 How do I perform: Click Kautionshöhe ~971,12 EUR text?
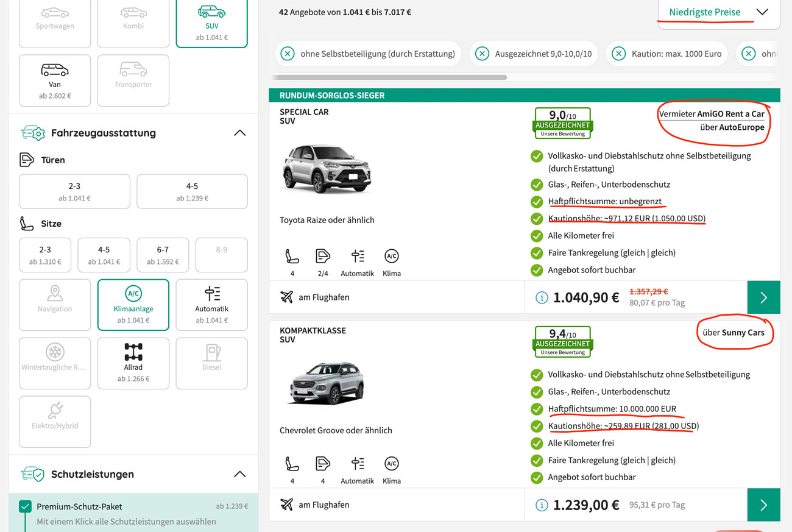(x=627, y=218)
